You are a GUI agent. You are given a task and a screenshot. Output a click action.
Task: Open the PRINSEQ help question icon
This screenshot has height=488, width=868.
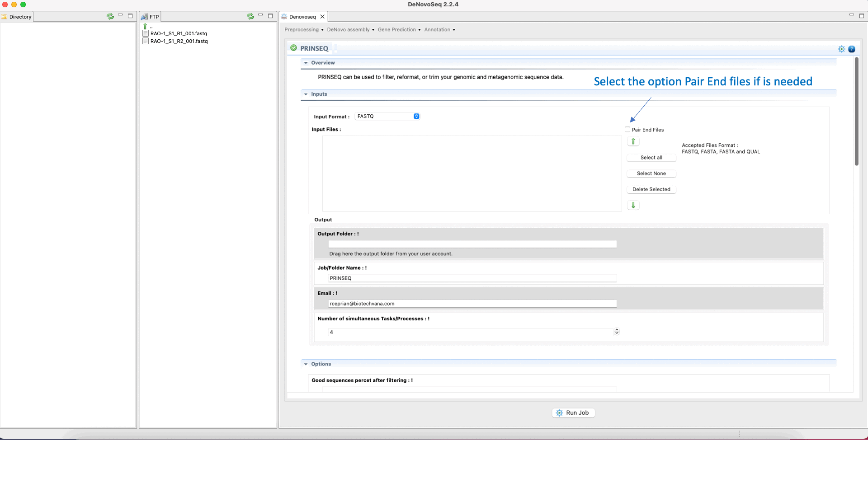pyautogui.click(x=852, y=49)
